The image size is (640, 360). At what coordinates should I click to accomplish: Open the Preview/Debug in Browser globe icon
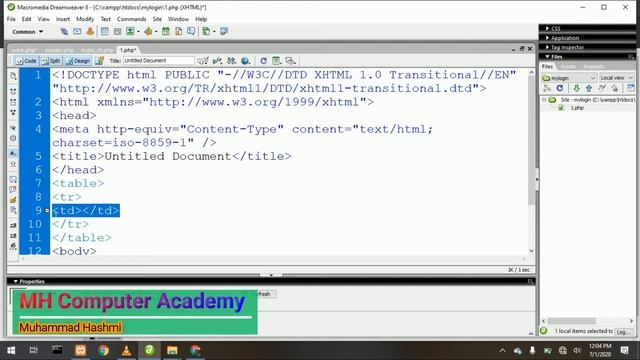245,61
